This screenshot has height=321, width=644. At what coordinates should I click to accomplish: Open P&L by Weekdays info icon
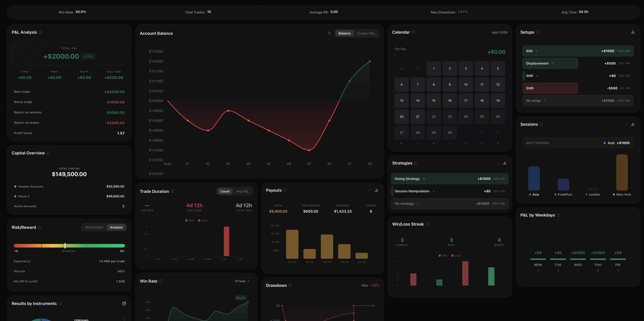point(558,215)
